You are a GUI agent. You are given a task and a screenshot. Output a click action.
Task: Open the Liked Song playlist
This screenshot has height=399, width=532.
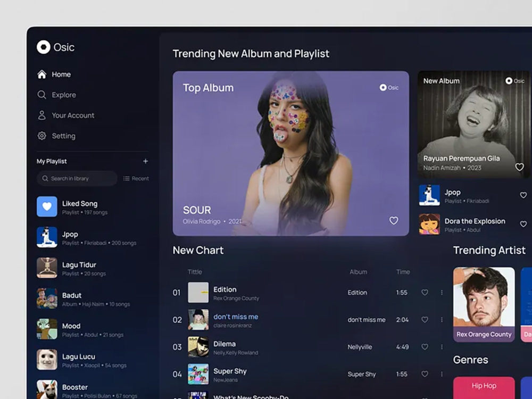pyautogui.click(x=93, y=206)
